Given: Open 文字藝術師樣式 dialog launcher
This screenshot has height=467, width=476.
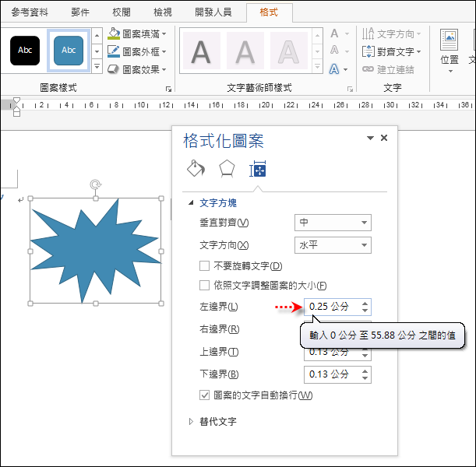Looking at the screenshot, I should tap(350, 89).
